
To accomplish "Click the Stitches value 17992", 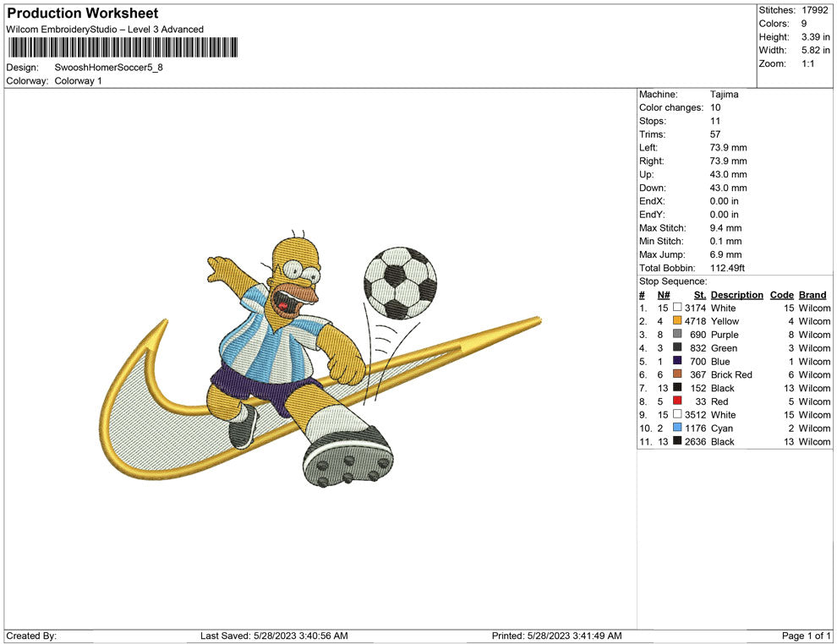I will 814,10.
